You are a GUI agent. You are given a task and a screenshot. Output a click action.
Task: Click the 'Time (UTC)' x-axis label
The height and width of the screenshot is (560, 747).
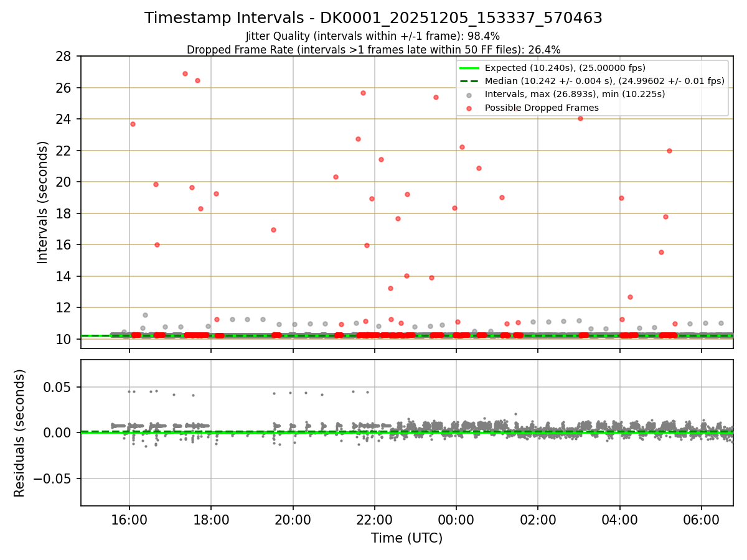click(x=406, y=538)
